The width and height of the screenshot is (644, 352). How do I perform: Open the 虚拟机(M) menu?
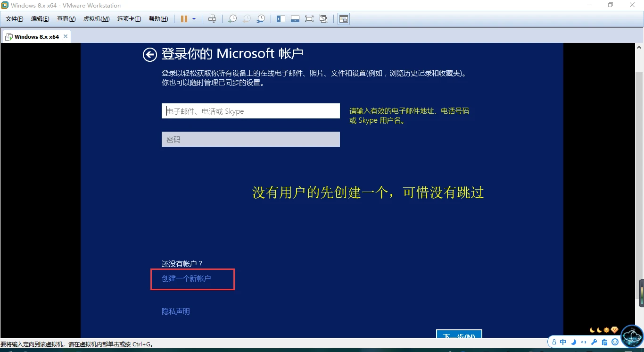click(96, 19)
